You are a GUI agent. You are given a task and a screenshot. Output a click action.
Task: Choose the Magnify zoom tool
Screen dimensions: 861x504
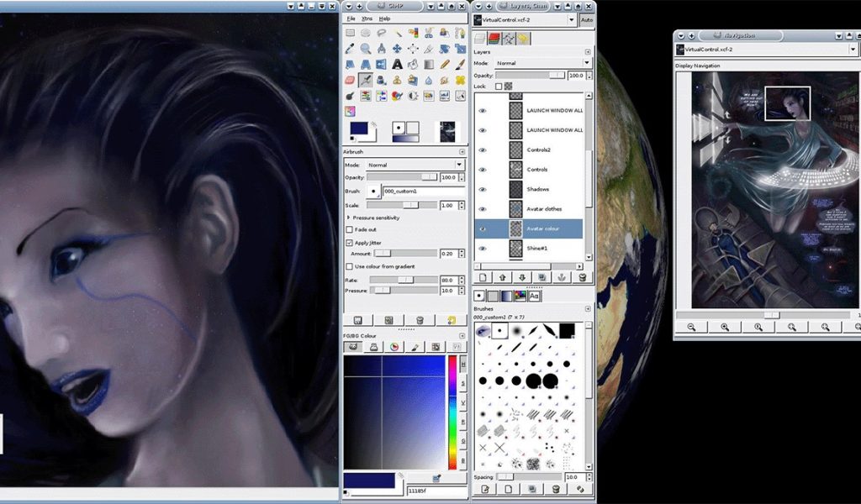[x=365, y=48]
